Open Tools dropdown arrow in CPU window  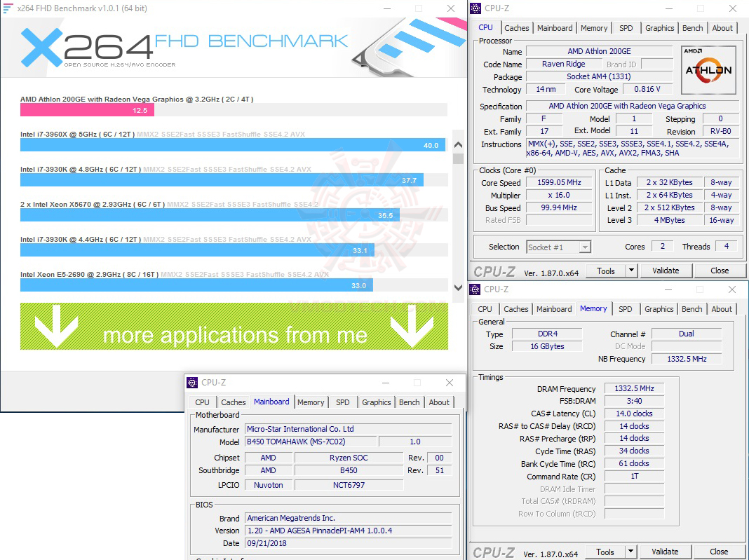pyautogui.click(x=631, y=271)
